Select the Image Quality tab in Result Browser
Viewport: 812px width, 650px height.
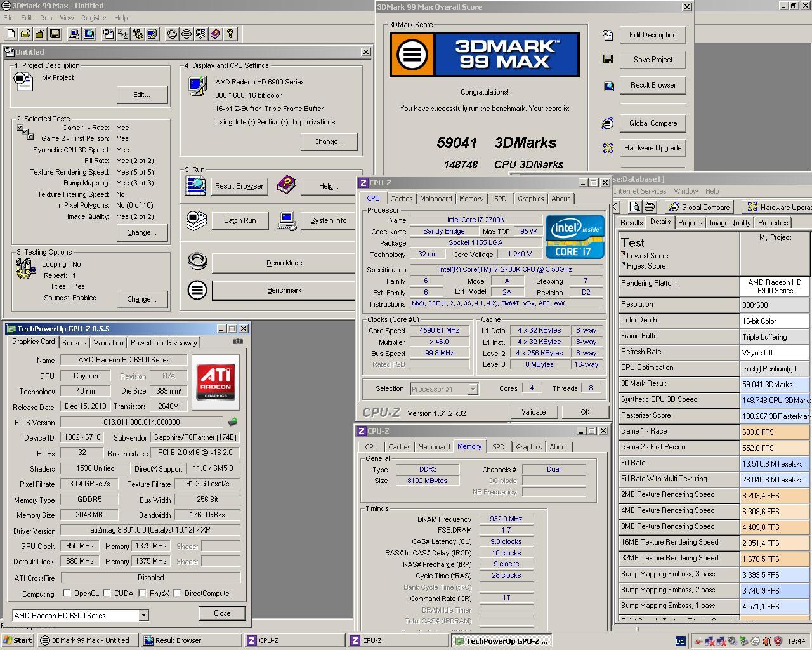pos(730,223)
